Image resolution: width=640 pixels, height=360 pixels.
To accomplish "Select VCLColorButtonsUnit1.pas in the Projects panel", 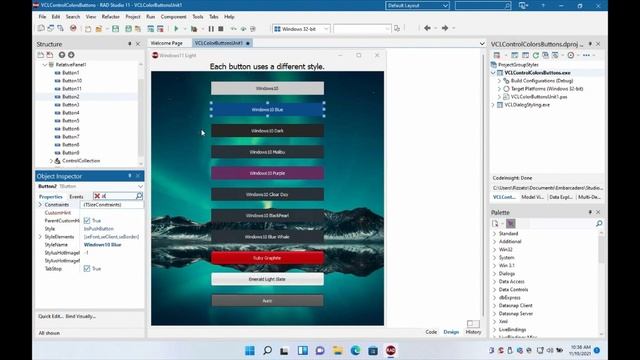I will [539, 97].
